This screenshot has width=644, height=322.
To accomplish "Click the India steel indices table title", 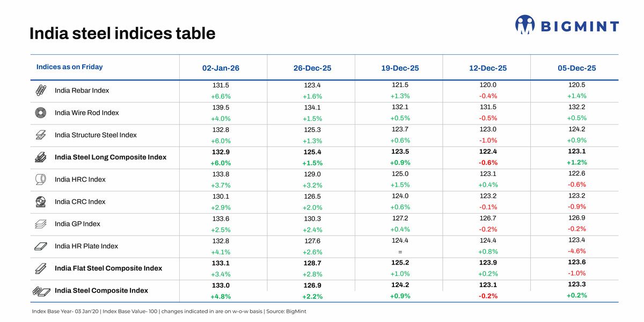I will [122, 33].
